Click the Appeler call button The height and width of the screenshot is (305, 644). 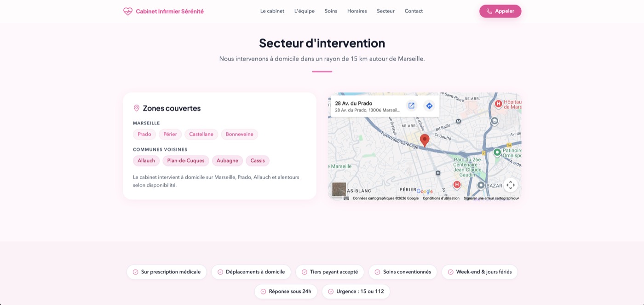tap(500, 11)
